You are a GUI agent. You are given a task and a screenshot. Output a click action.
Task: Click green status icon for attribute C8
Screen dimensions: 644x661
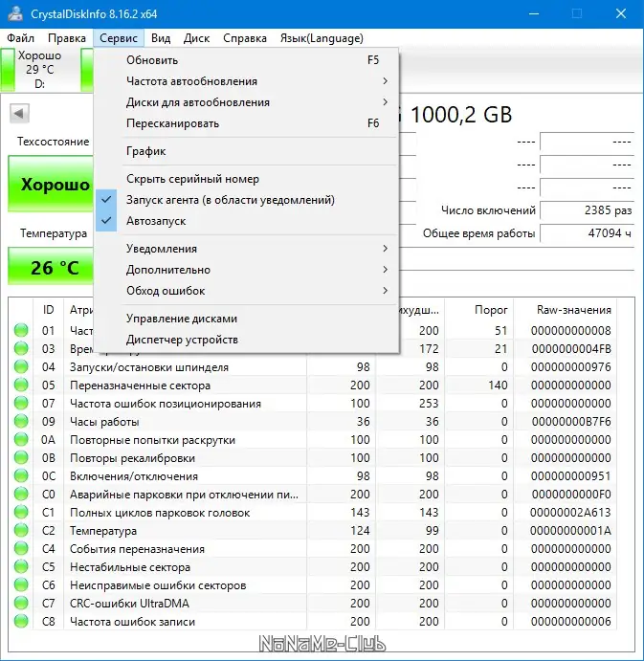pos(21,621)
